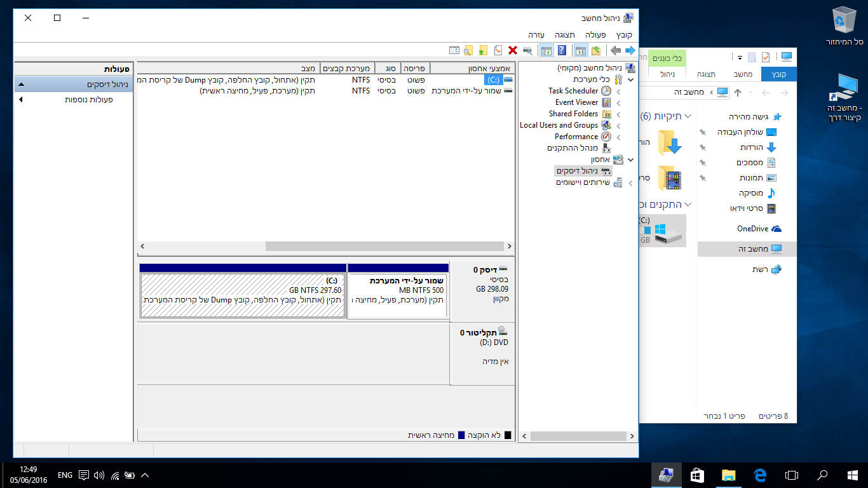Expand the Task Scheduler tree node
Image resolution: width=868 pixels, height=488 pixels.
[618, 91]
